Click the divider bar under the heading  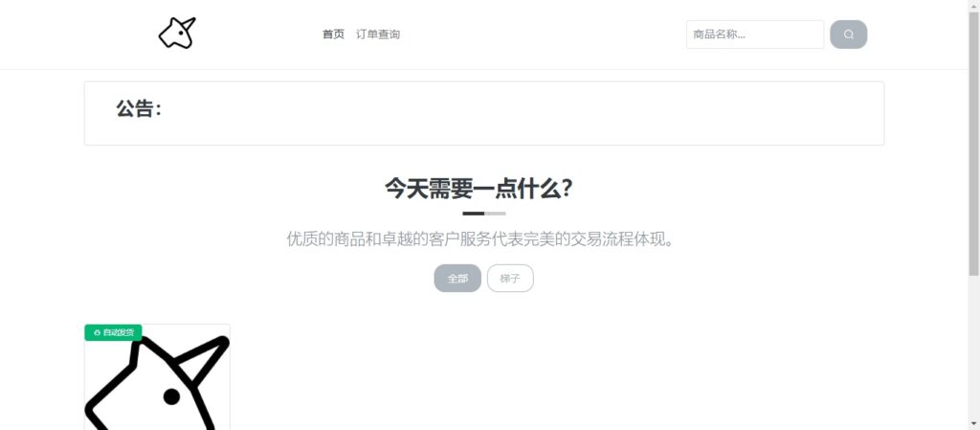(483, 214)
